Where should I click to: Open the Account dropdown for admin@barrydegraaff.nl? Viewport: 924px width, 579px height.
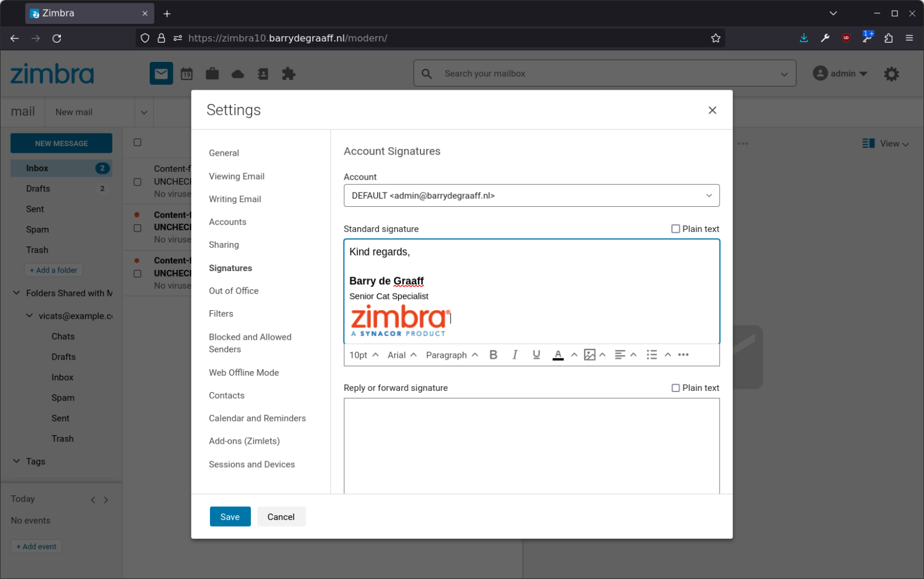pyautogui.click(x=531, y=195)
